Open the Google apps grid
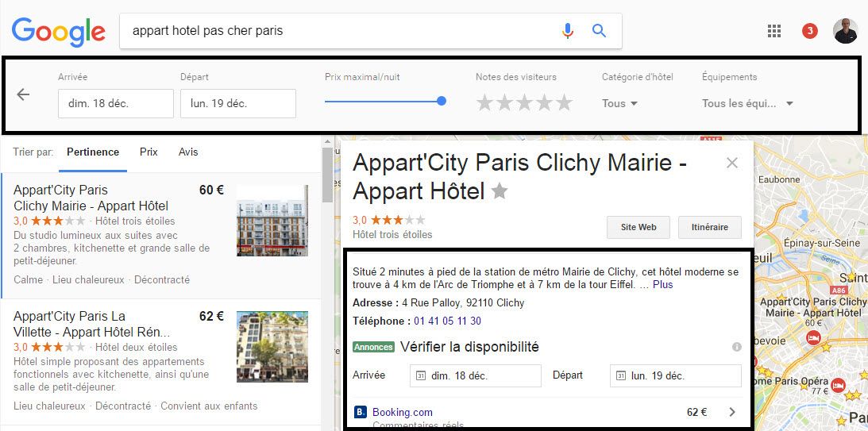 point(773,31)
